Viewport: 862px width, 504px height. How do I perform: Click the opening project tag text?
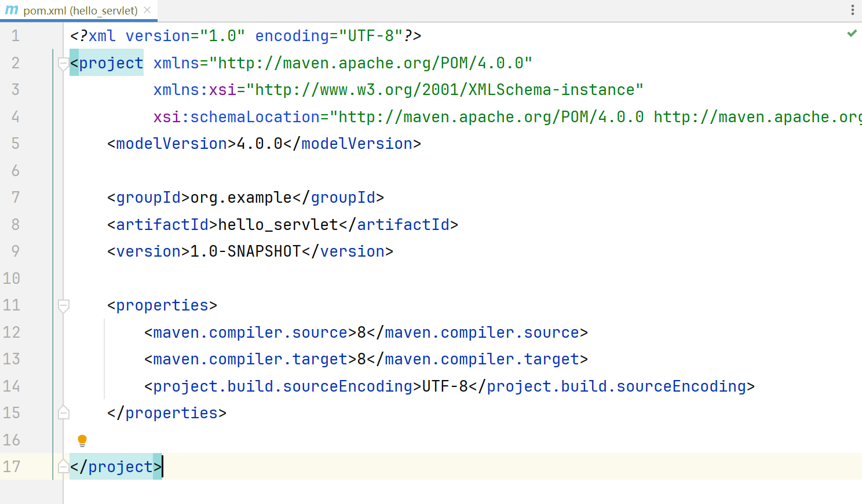[107, 63]
